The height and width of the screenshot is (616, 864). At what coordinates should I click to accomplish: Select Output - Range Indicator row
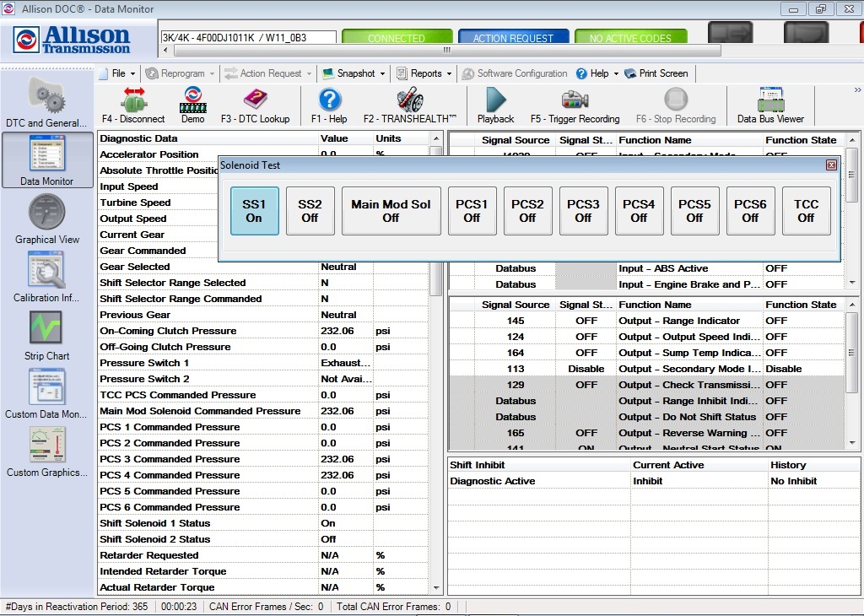tap(647, 321)
